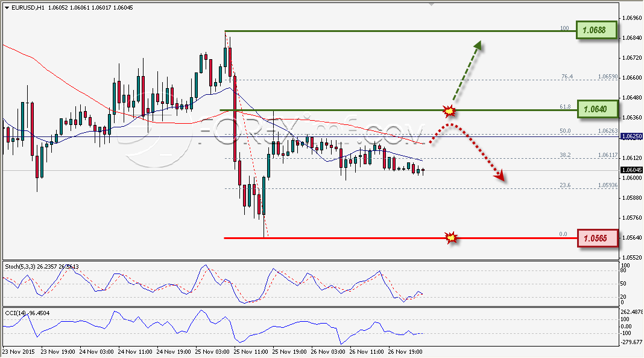
Task: Click the Fibonacci 50.0 level label
Action: pos(565,131)
